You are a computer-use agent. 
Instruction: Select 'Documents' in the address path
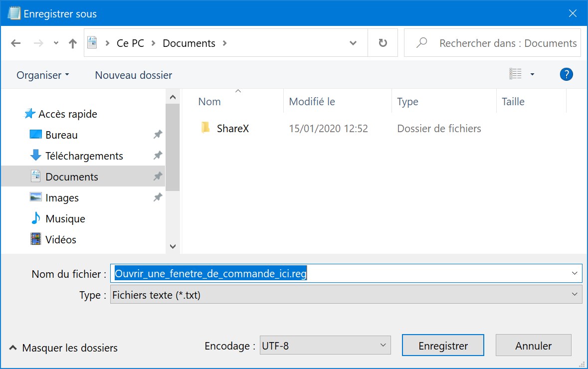coord(189,43)
